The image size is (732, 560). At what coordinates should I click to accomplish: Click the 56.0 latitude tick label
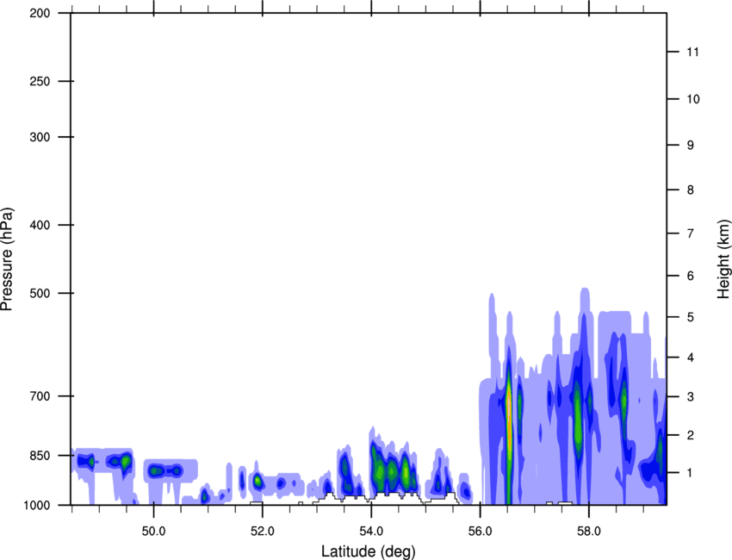[481, 531]
